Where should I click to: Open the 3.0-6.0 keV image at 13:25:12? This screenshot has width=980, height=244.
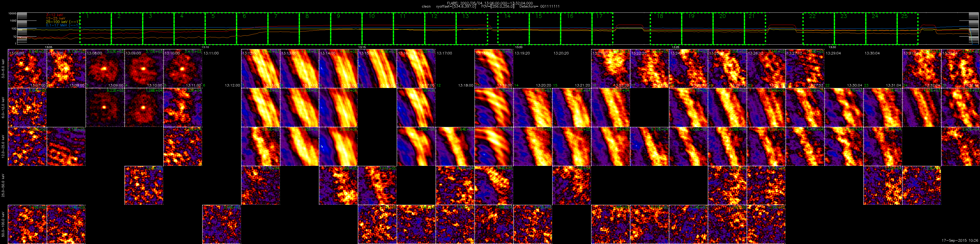tap(727, 69)
